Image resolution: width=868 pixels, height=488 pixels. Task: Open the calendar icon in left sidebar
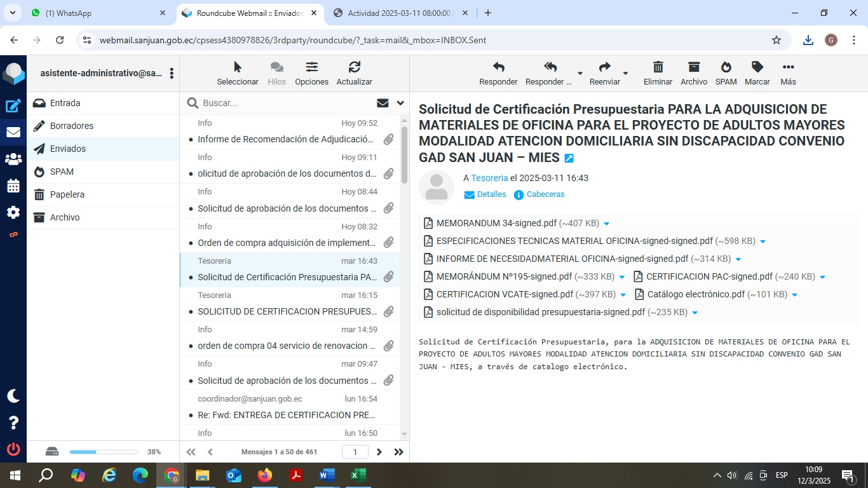[x=13, y=186]
